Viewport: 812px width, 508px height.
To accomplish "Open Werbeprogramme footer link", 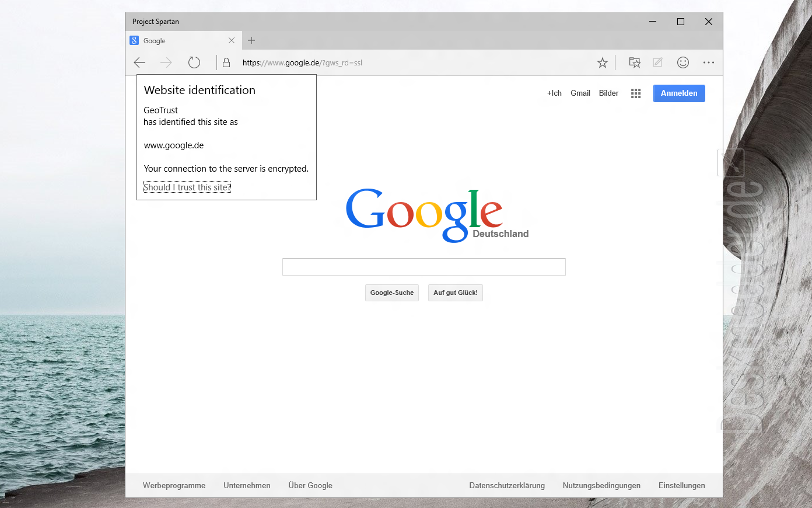I will point(174,486).
